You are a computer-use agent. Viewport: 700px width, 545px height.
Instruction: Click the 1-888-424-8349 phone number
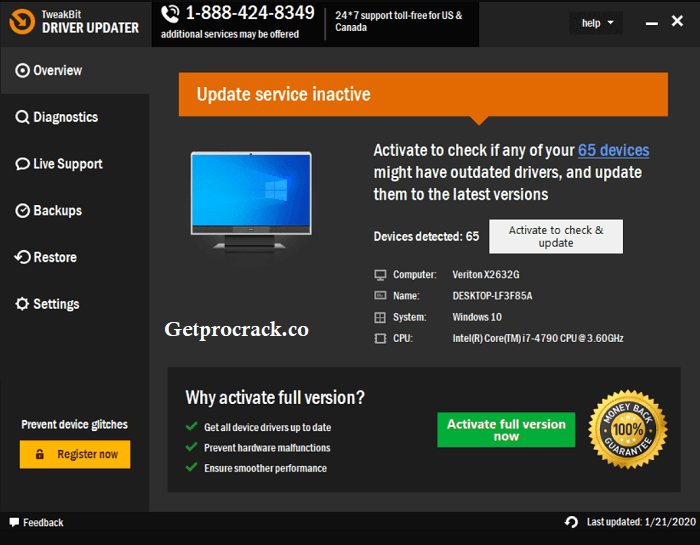(250, 13)
